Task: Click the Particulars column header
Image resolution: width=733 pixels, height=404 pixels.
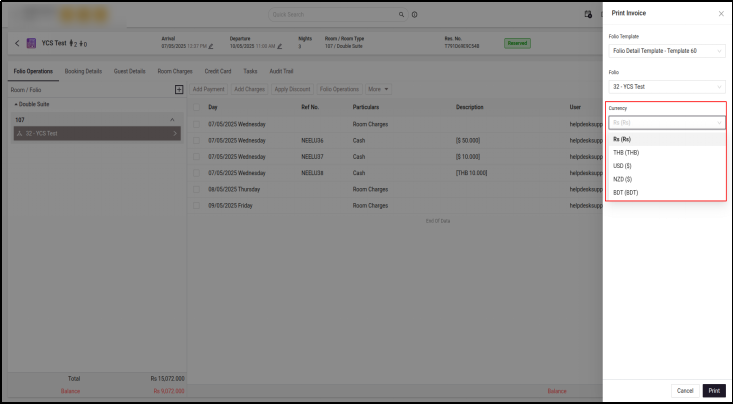Action: coord(366,107)
